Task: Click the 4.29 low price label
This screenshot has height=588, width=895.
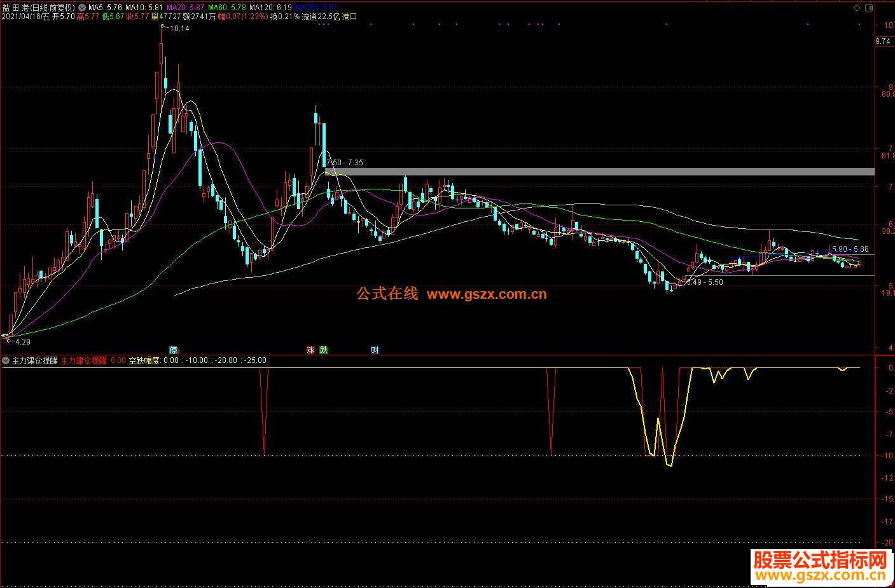Action: click(23, 342)
